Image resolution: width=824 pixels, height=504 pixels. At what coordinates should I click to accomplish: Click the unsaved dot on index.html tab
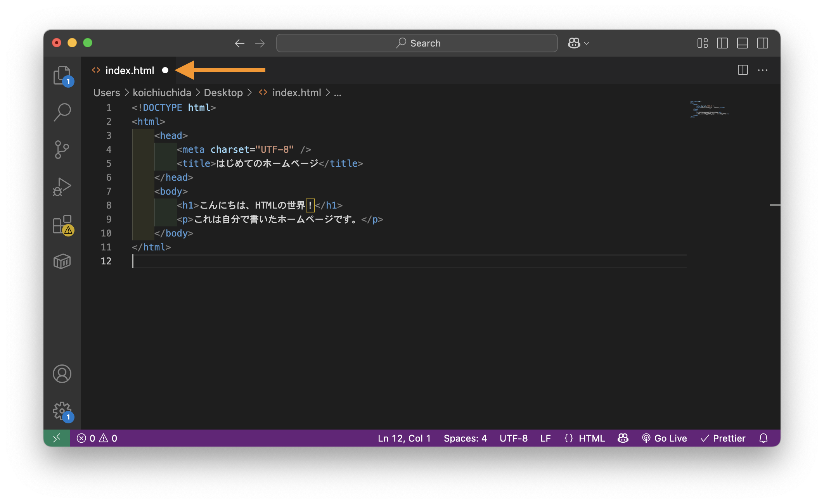point(165,70)
